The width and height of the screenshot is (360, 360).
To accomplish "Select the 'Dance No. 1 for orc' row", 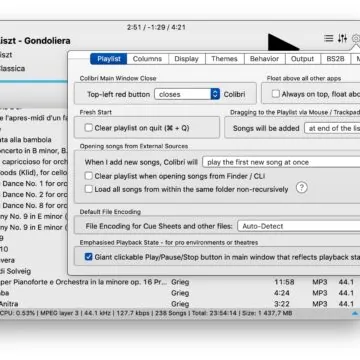I will pos(33,183).
